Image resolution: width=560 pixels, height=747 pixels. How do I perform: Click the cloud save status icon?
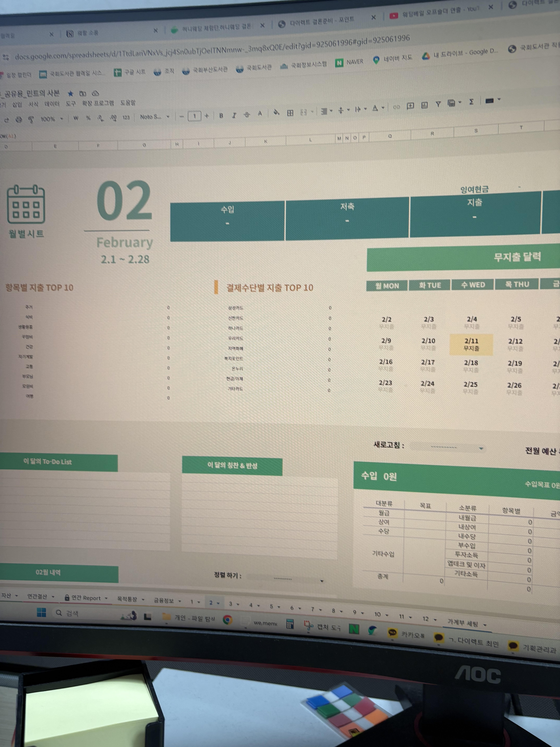click(x=96, y=93)
